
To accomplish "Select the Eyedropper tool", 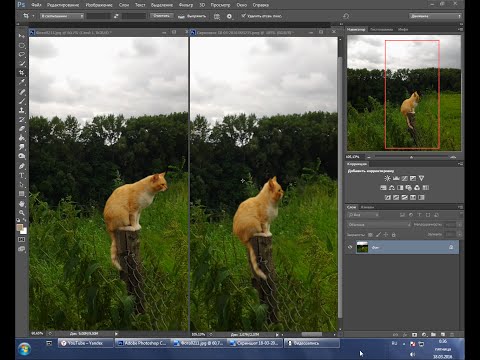I will pos(22,82).
